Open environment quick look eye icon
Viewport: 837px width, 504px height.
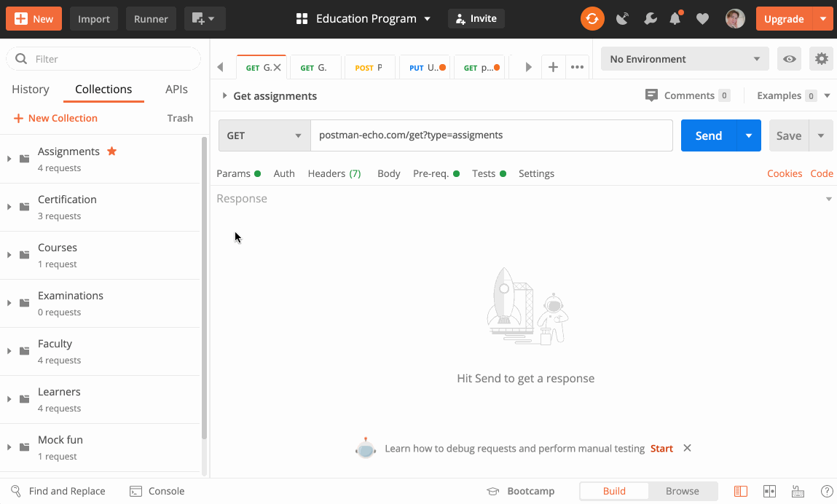click(789, 59)
